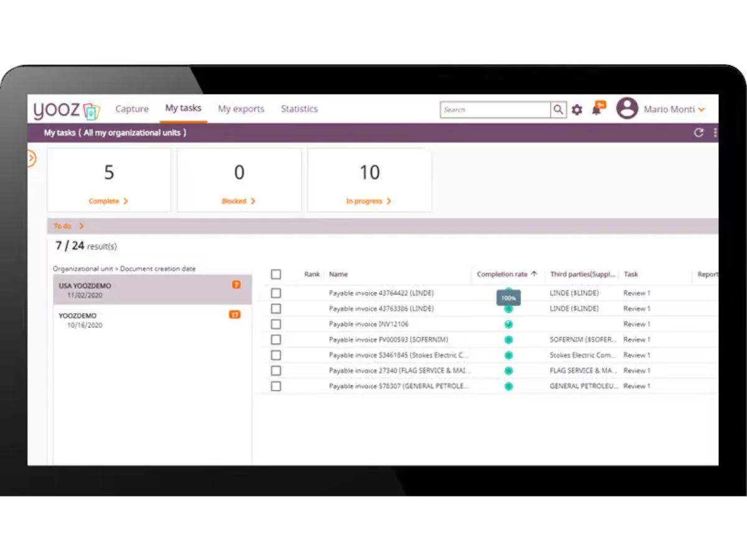Open the kebab menu in tasks header
747x560 pixels.
coord(715,133)
